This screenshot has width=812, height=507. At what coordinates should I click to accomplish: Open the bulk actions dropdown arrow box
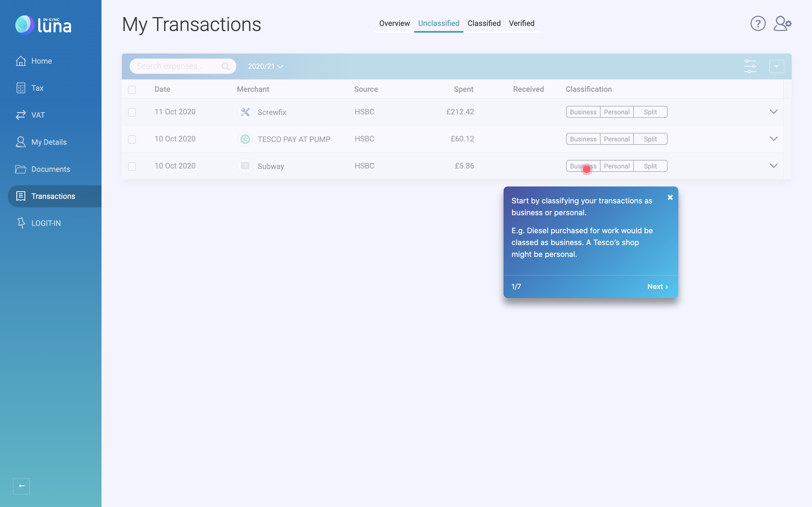pos(776,66)
